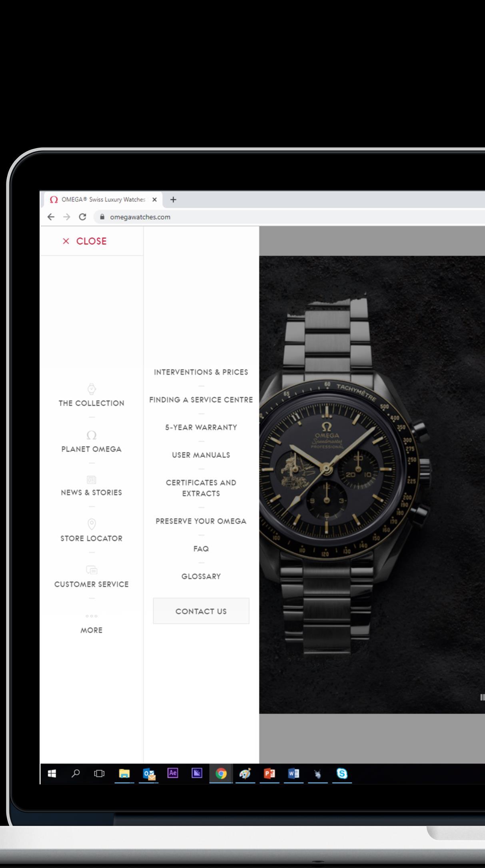485x868 pixels.
Task: Click the three dots icon above More
Action: (92, 616)
